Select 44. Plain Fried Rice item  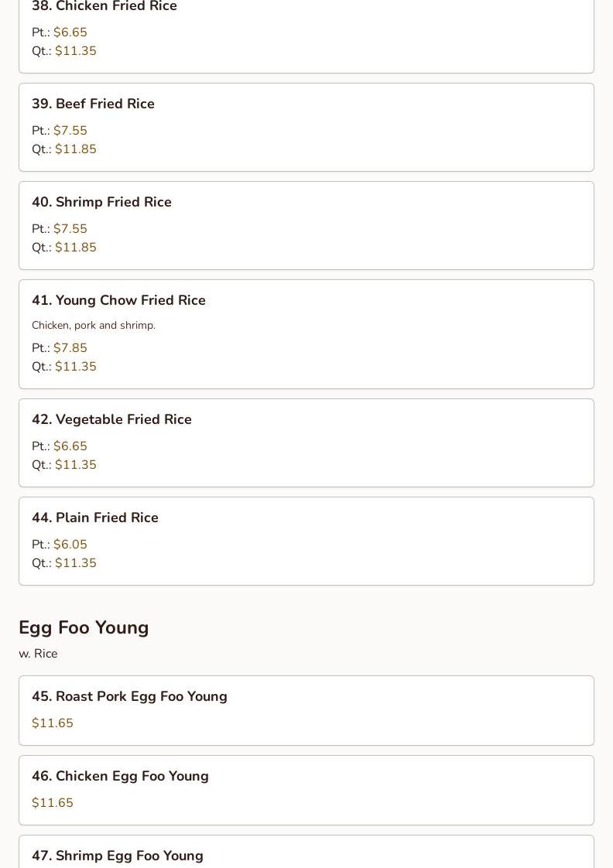pyautogui.click(x=94, y=518)
